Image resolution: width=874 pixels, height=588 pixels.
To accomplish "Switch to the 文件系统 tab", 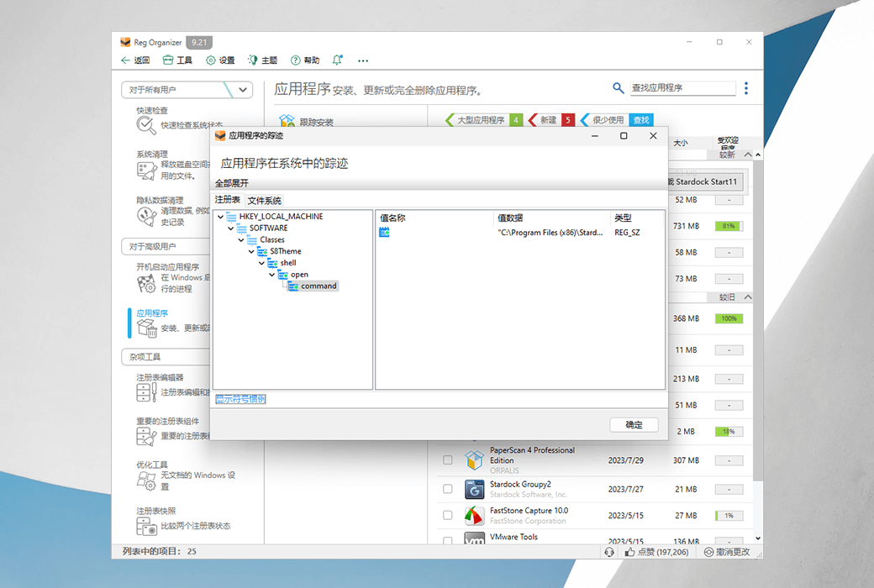I will pos(264,199).
